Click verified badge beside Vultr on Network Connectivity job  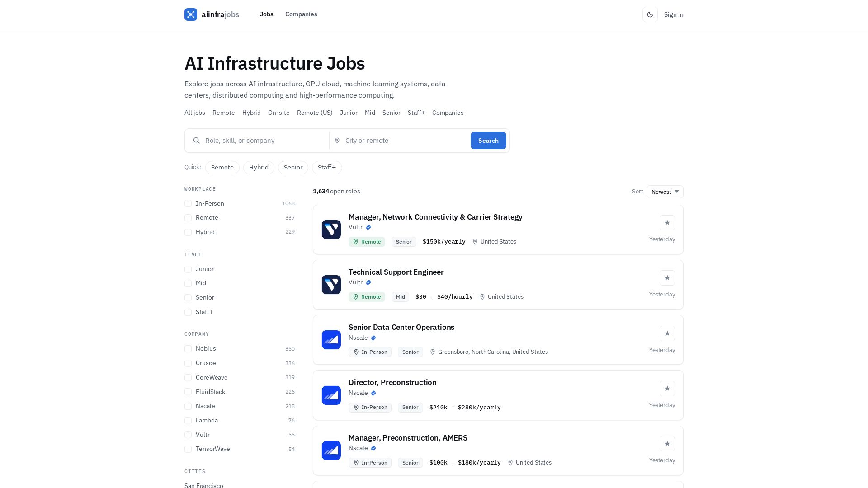coord(368,227)
